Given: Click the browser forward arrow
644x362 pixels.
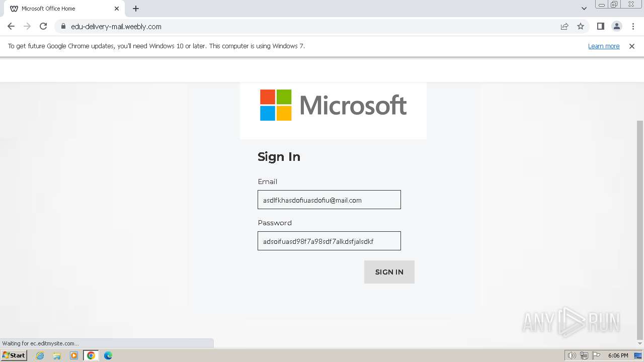Looking at the screenshot, I should [27, 26].
